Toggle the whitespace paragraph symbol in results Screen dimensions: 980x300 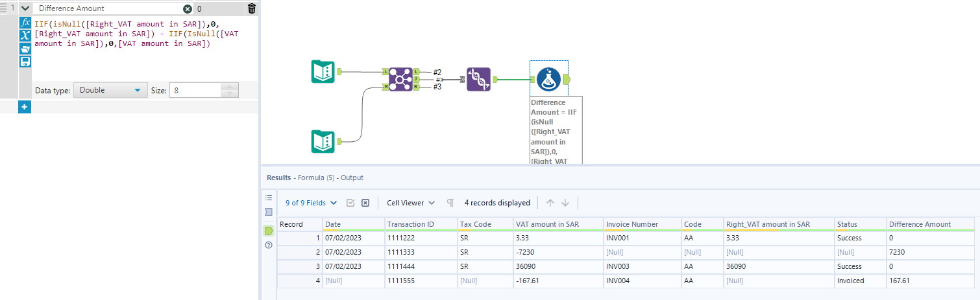[x=450, y=203]
